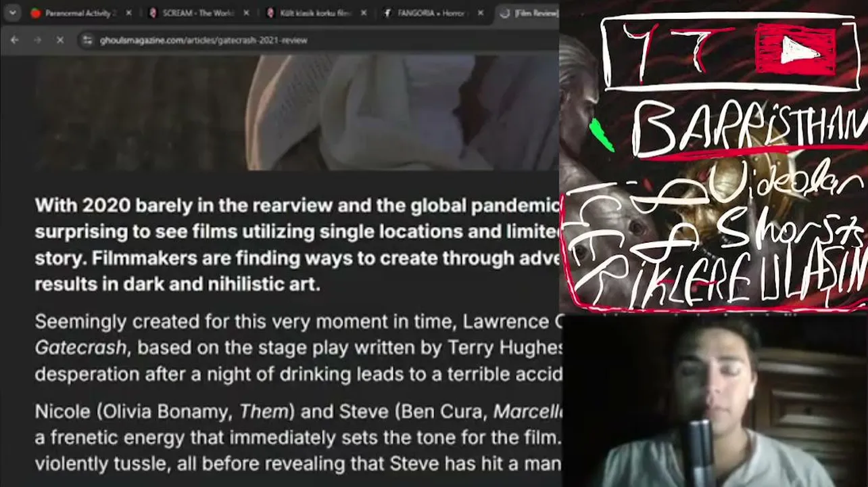Click the Paranormal Activity tab favicon
The image size is (868, 487).
36,13
